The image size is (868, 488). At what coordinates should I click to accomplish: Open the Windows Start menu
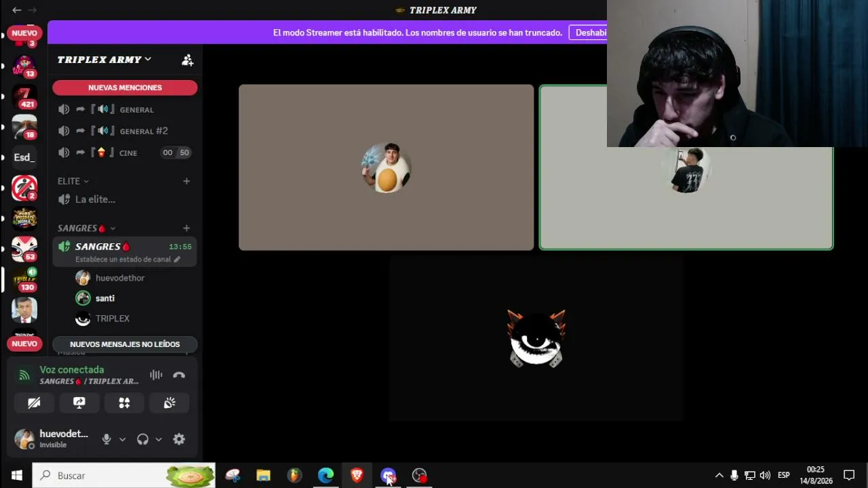coord(16,476)
